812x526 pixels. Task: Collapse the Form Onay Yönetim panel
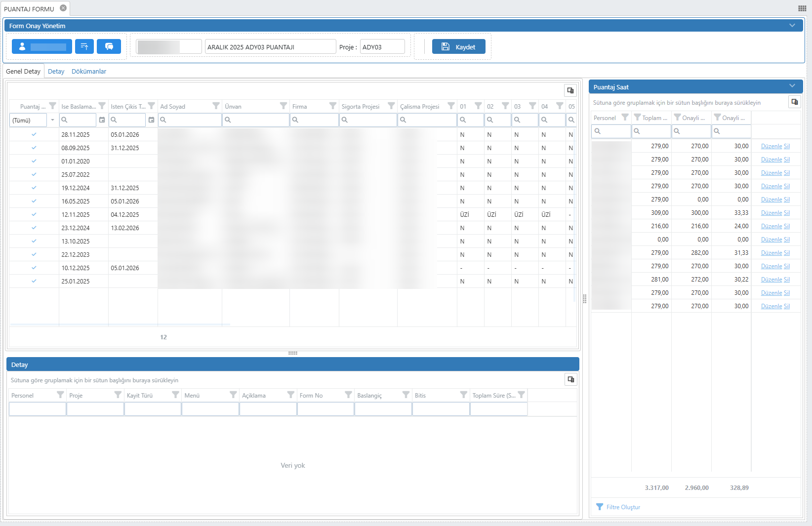pyautogui.click(x=792, y=26)
